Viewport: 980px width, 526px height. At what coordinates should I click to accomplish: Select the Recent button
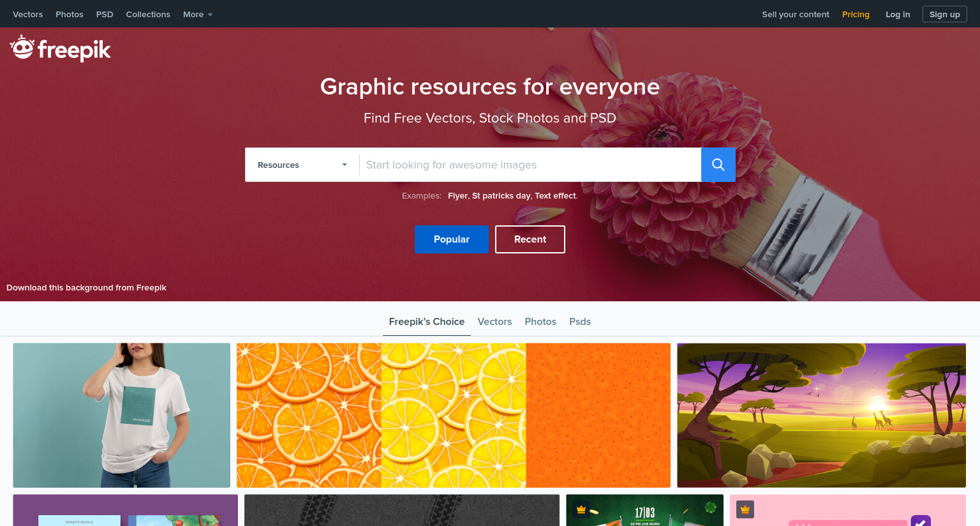tap(530, 239)
